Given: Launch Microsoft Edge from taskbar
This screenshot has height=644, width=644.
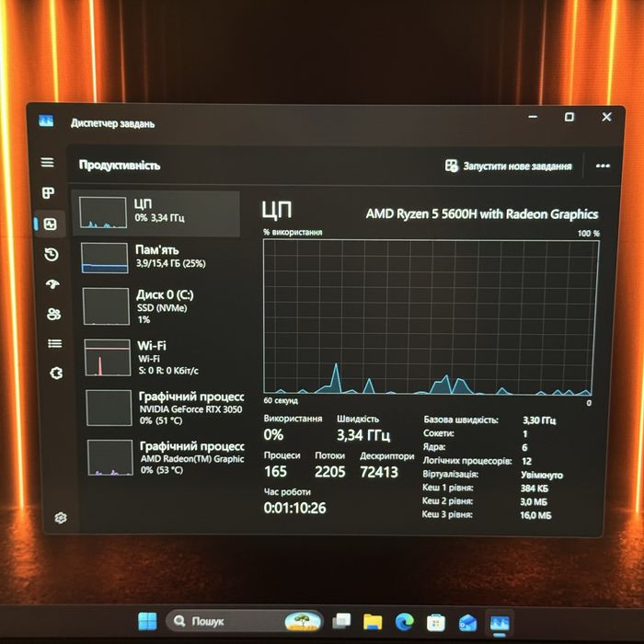Looking at the screenshot, I should click(x=404, y=622).
